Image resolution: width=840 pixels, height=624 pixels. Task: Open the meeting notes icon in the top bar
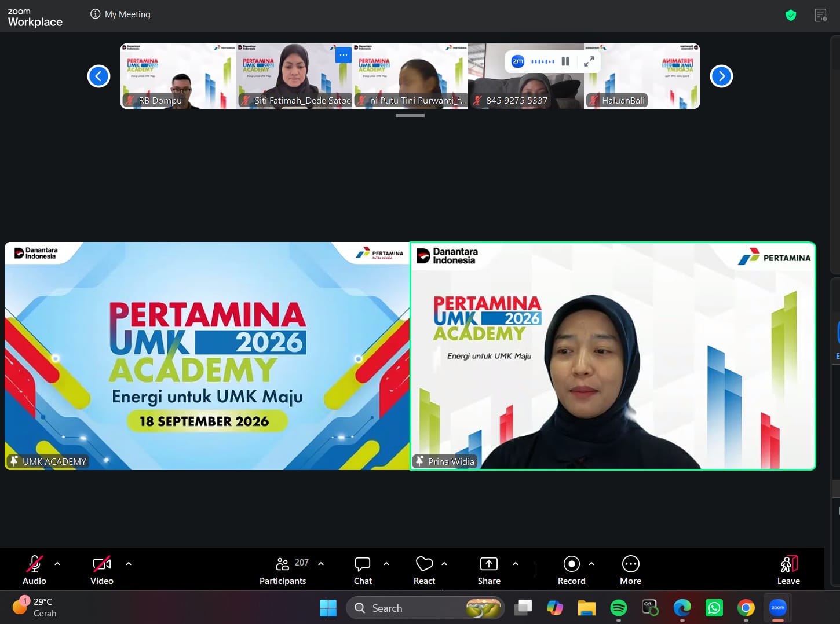(x=821, y=15)
